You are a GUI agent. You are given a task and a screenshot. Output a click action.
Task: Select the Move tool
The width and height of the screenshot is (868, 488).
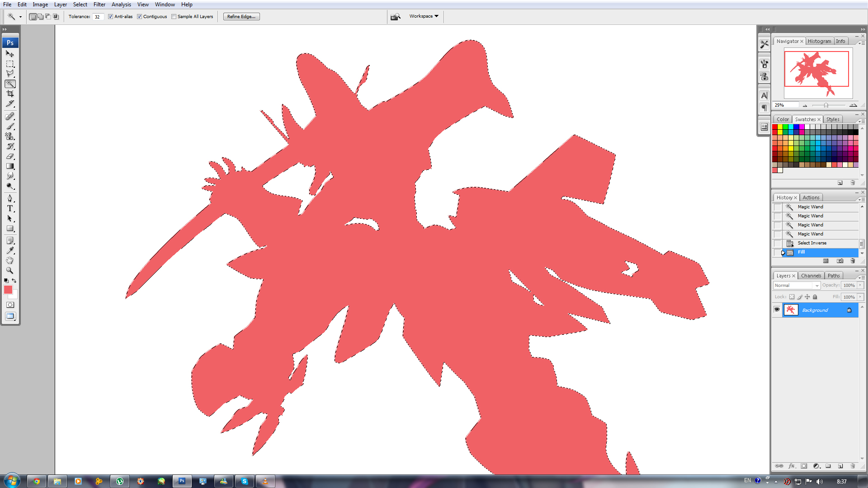[10, 54]
